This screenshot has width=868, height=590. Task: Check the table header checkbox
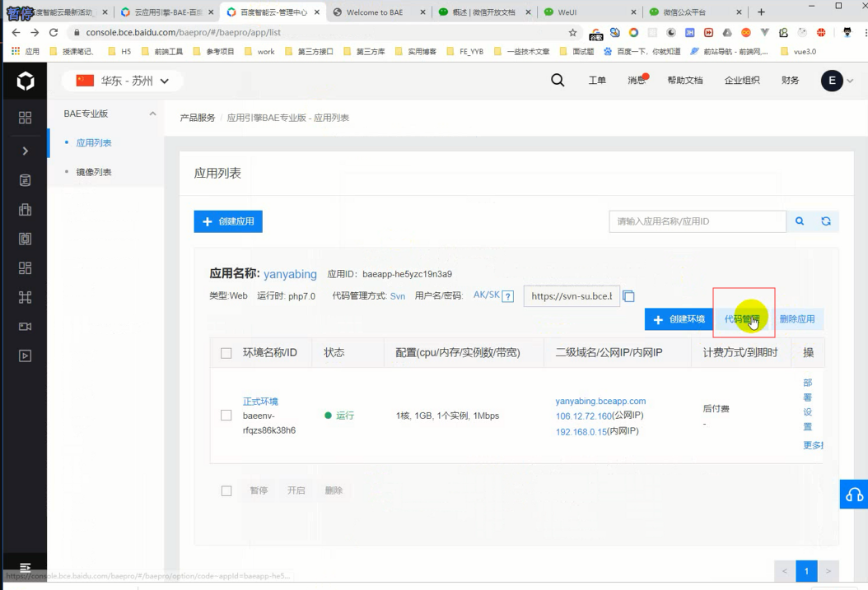(x=226, y=352)
